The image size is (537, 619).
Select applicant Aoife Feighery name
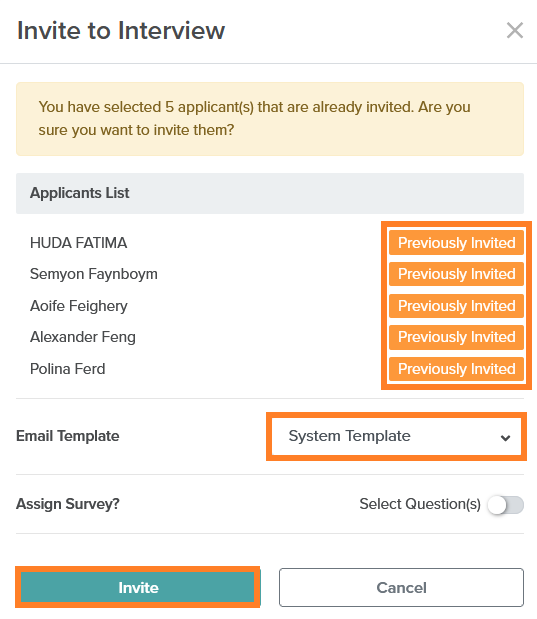click(x=79, y=306)
